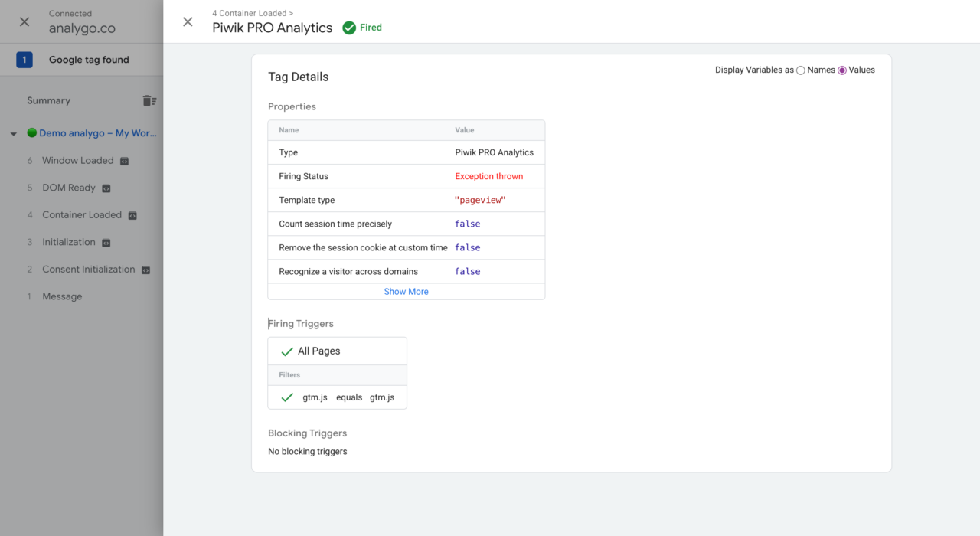
Task: Click the Piwik PRO Analytics page title
Action: (273, 28)
